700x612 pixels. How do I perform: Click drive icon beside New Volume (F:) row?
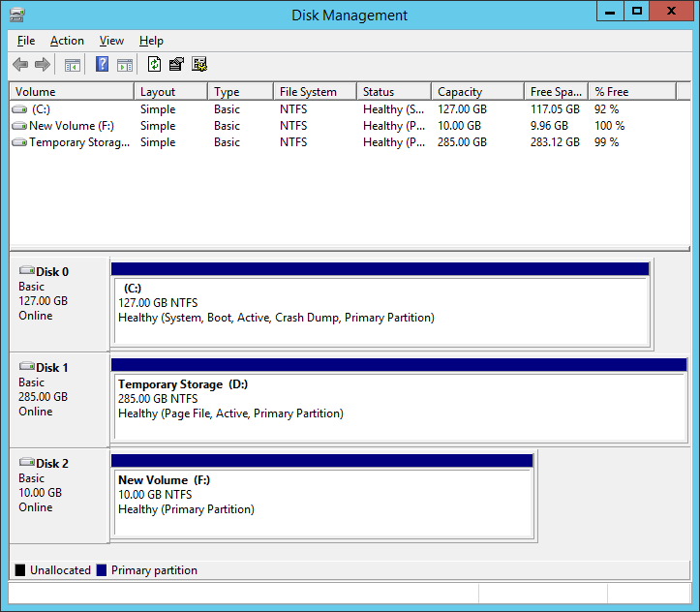[19, 126]
